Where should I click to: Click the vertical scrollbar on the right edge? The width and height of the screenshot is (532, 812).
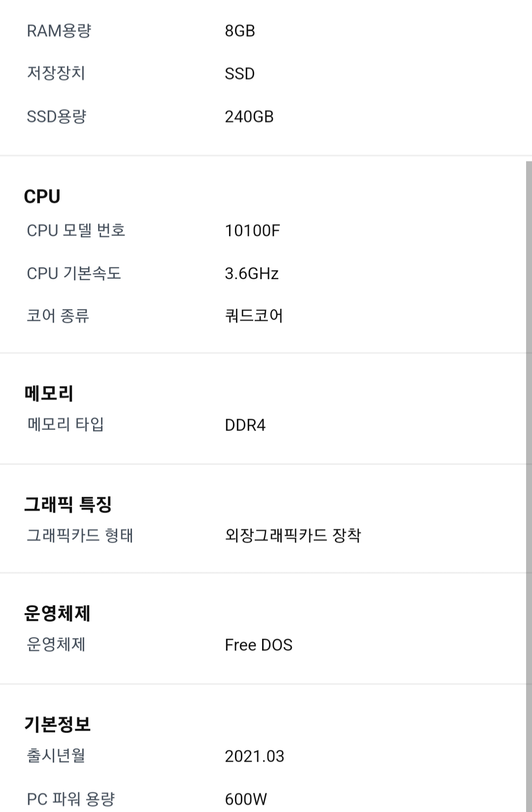529,487
